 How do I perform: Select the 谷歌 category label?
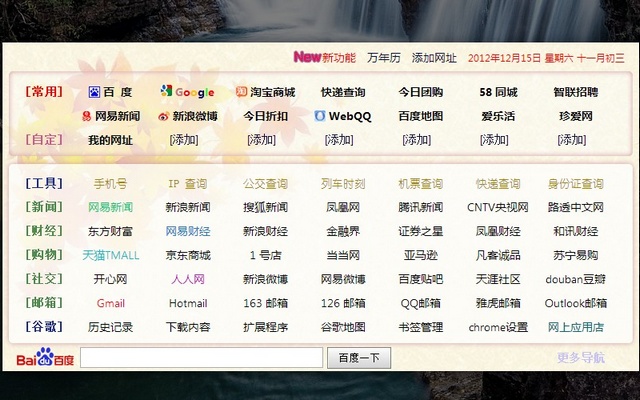point(44,327)
